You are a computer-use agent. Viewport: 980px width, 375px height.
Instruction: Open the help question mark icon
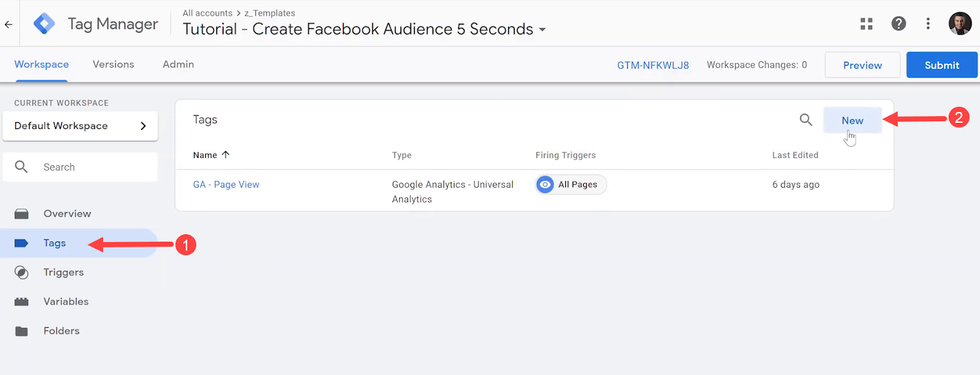[899, 24]
